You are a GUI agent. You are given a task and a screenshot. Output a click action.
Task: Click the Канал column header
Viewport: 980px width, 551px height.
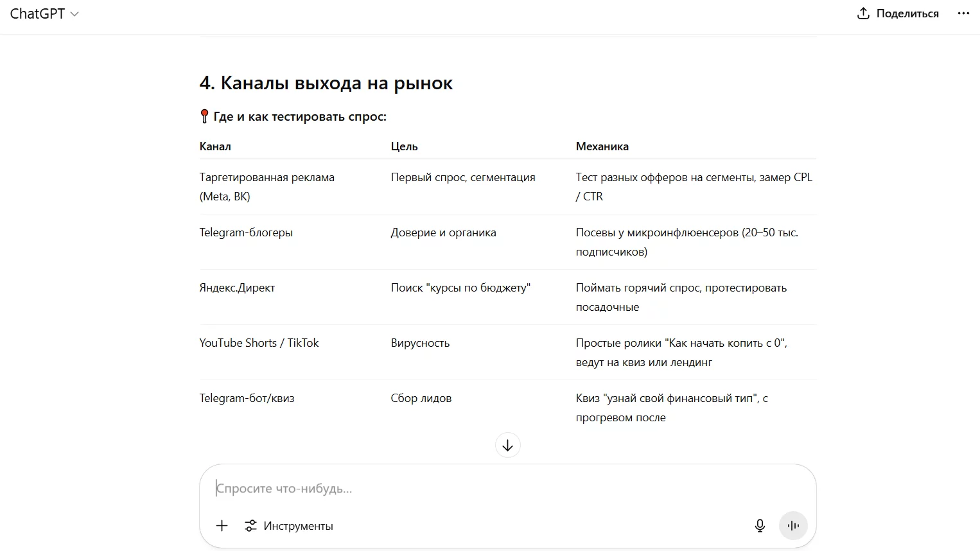215,146
